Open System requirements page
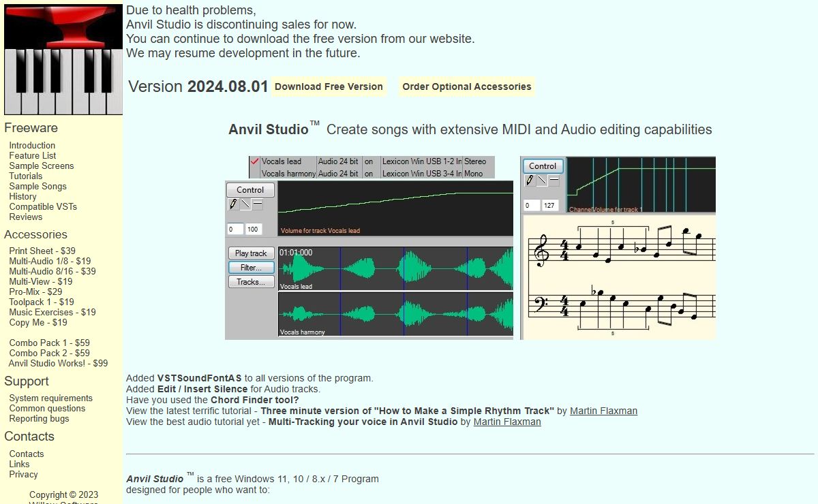 pyautogui.click(x=51, y=398)
